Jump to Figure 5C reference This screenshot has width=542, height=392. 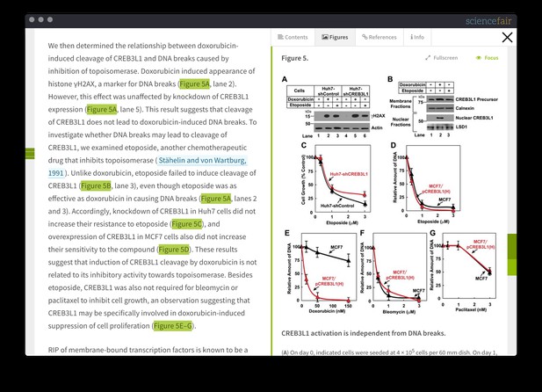click(186, 224)
